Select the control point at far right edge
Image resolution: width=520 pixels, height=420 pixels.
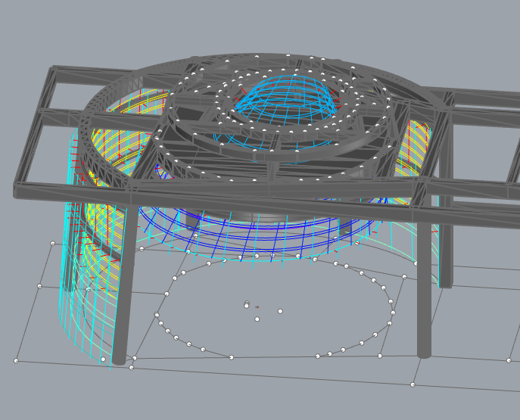pos(509,360)
